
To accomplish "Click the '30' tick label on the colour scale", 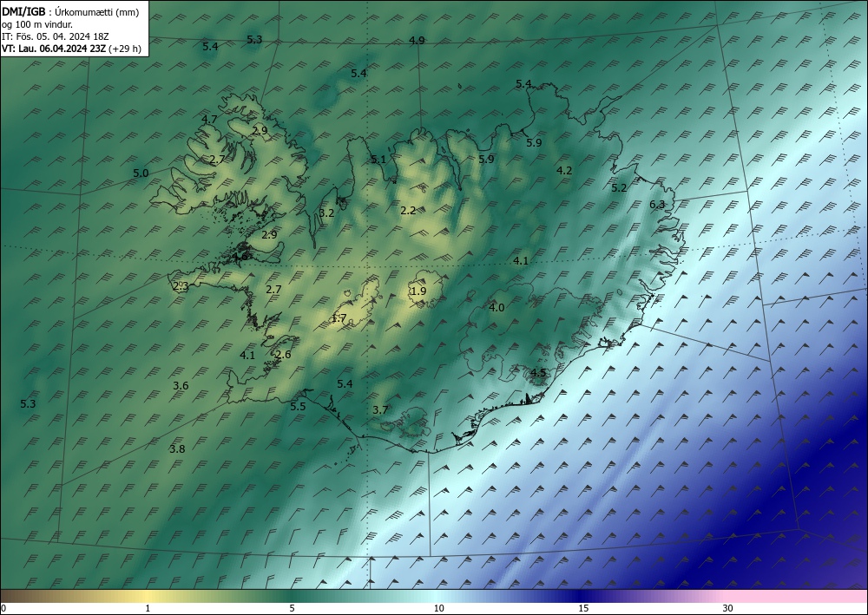I will point(728,609).
